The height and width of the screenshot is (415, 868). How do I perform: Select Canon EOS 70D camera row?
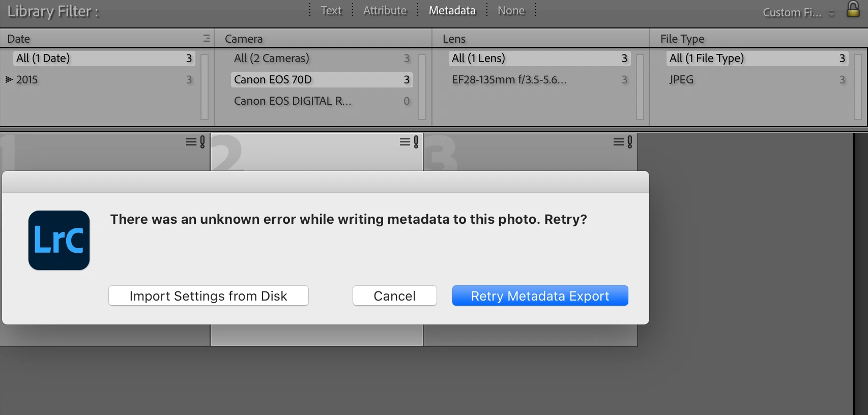tap(322, 79)
